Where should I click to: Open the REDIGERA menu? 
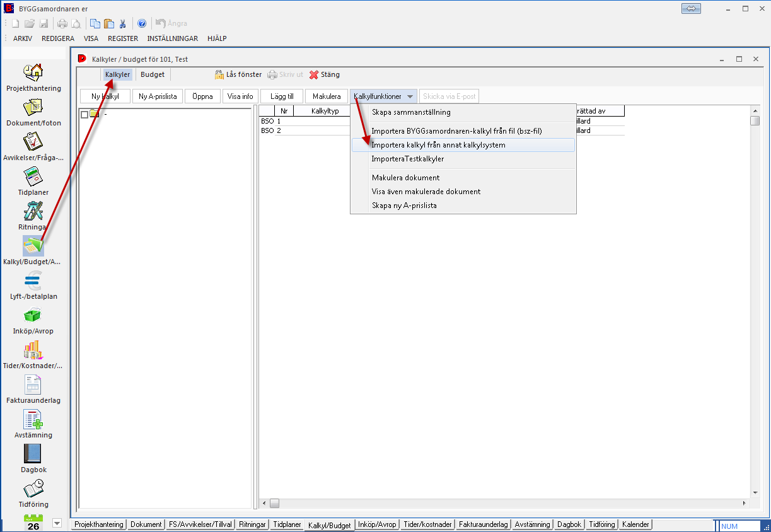click(58, 38)
